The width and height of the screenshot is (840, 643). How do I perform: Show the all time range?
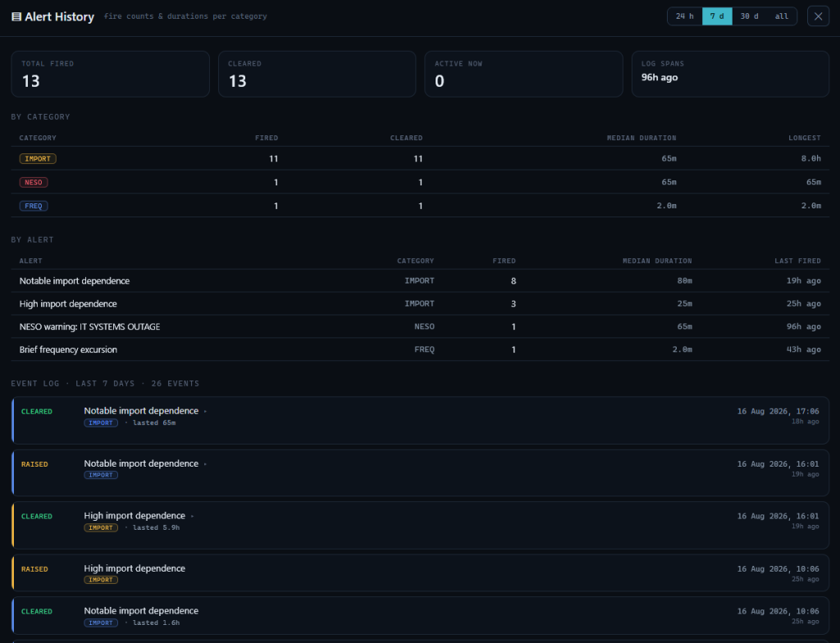tap(781, 16)
